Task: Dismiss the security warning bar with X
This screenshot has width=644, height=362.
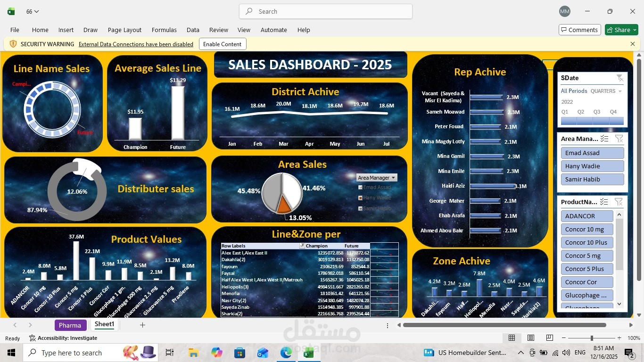Action: coord(633,44)
